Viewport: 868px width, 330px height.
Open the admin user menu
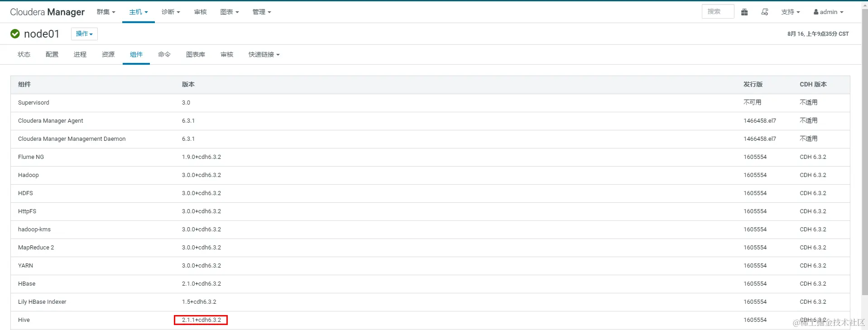829,12
